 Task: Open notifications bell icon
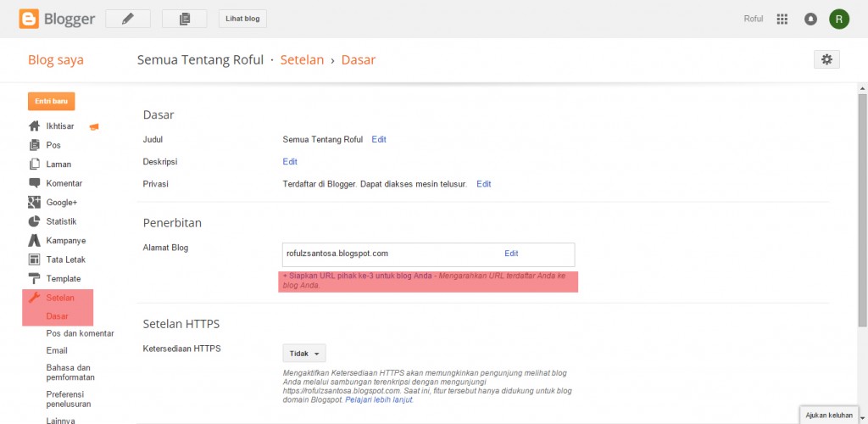pyautogui.click(x=810, y=19)
